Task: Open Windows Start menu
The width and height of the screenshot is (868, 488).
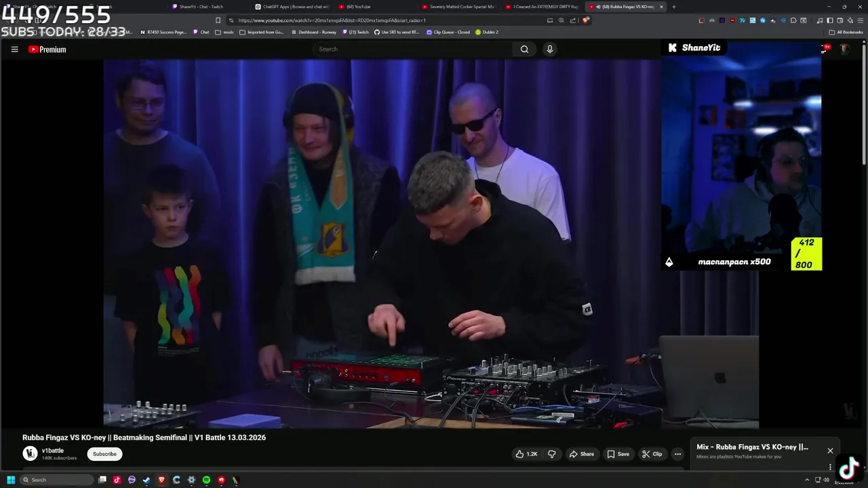Action: coord(11,480)
